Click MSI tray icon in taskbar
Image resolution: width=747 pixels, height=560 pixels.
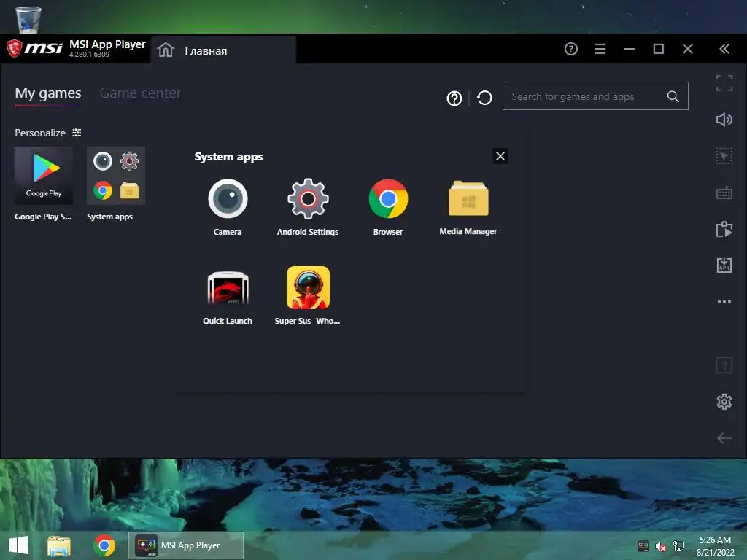[x=643, y=546]
